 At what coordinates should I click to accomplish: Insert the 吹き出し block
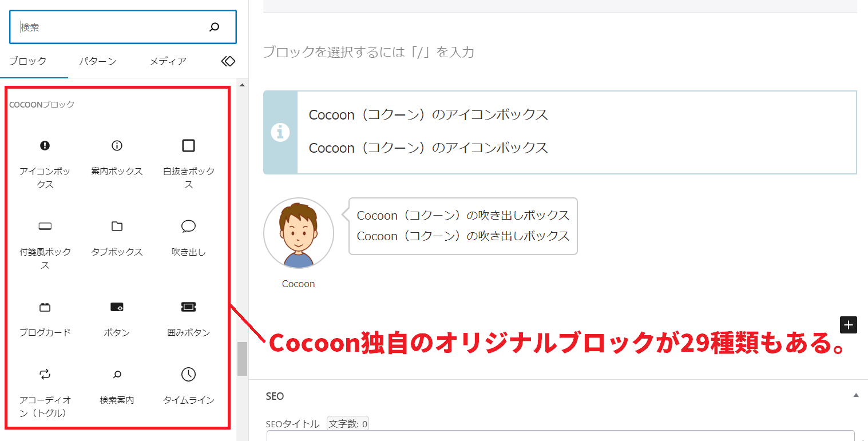tap(189, 238)
